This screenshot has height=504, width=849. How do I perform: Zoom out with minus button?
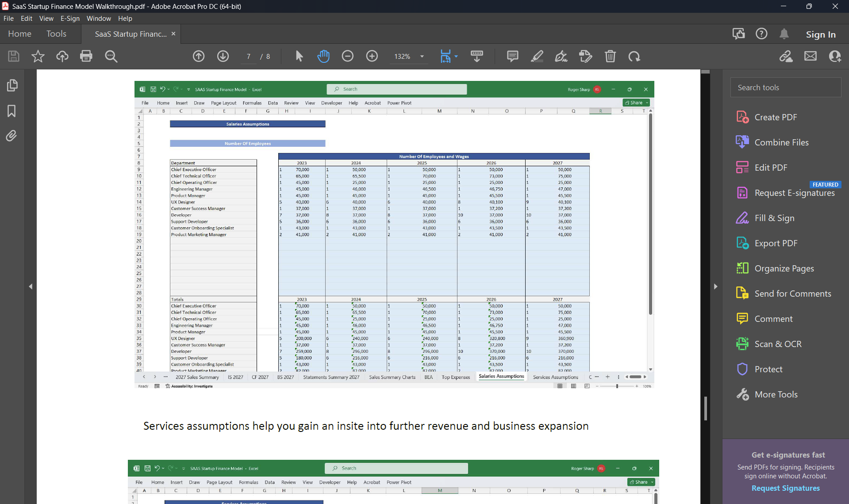coord(348,56)
